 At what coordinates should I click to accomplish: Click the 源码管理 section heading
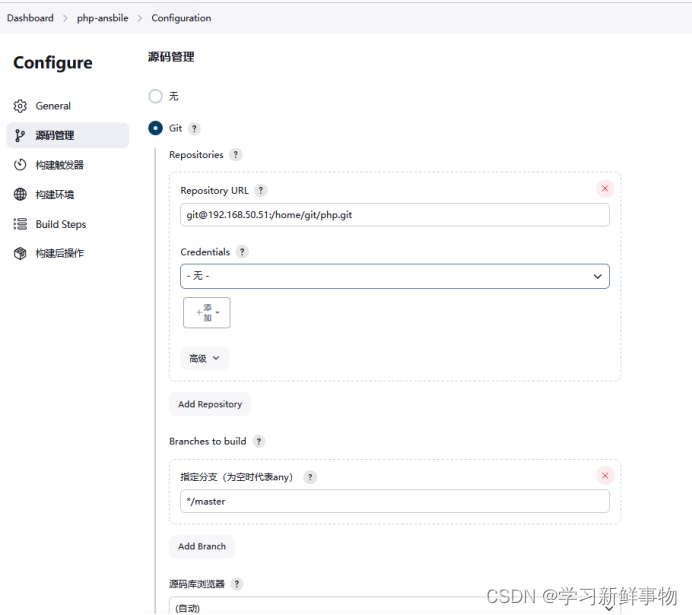click(171, 57)
